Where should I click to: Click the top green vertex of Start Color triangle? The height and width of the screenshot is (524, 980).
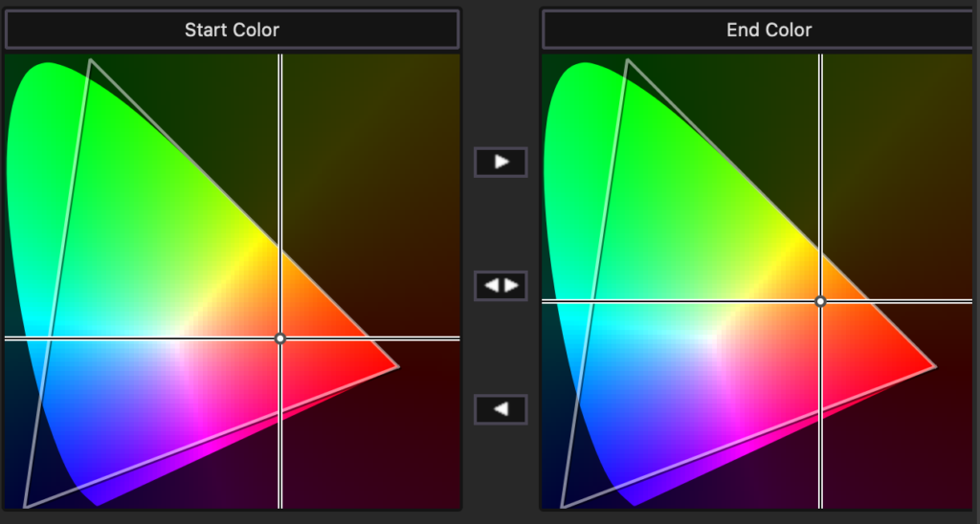tap(90, 61)
